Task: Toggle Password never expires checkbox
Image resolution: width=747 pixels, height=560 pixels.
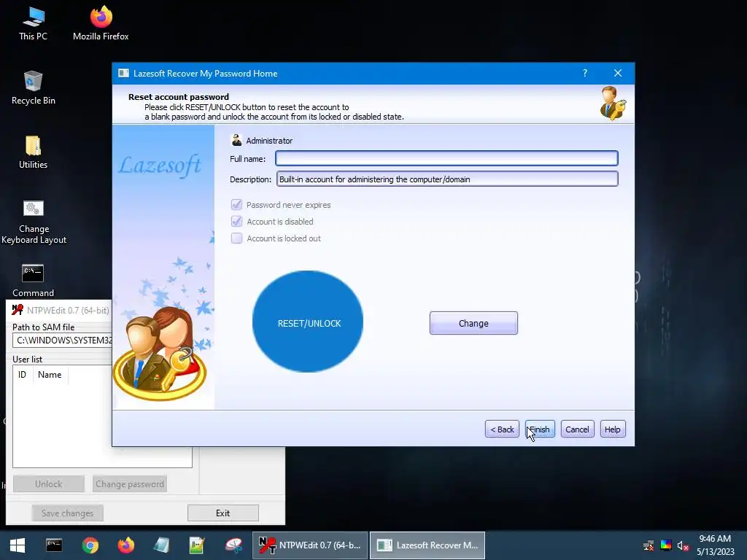Action: tap(237, 205)
